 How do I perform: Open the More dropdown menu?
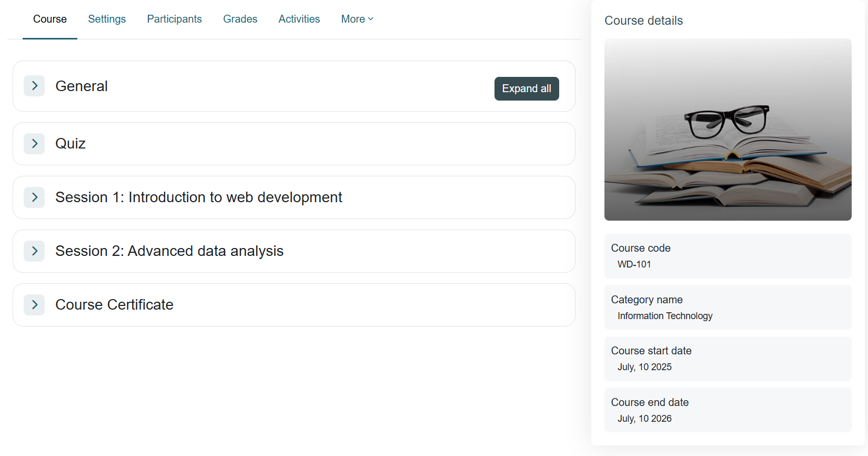click(x=357, y=19)
